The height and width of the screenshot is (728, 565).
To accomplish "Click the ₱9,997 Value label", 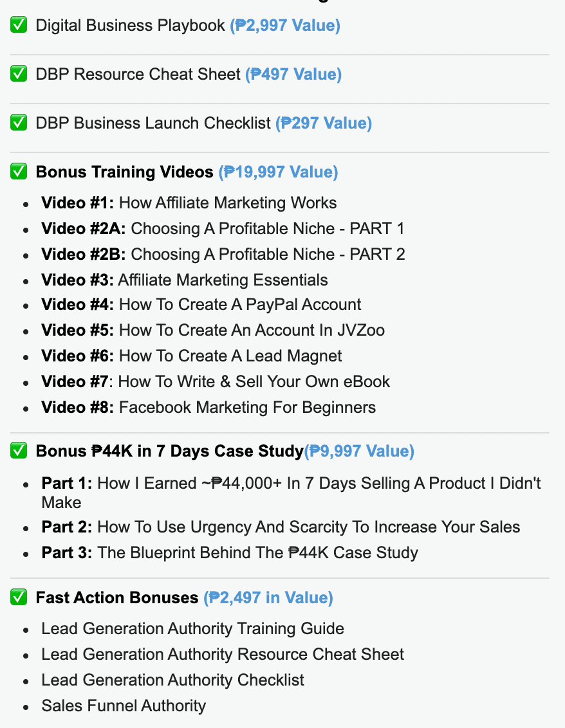I will tap(358, 451).
